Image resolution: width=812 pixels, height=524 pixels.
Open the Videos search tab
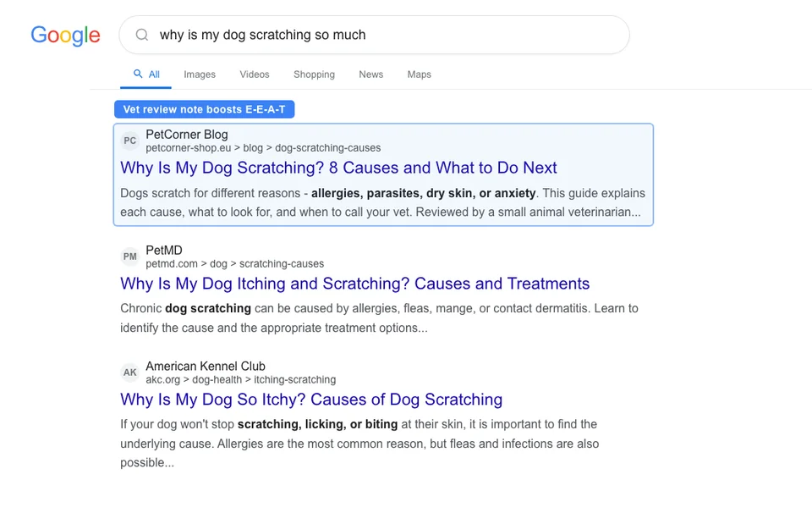[x=254, y=74]
